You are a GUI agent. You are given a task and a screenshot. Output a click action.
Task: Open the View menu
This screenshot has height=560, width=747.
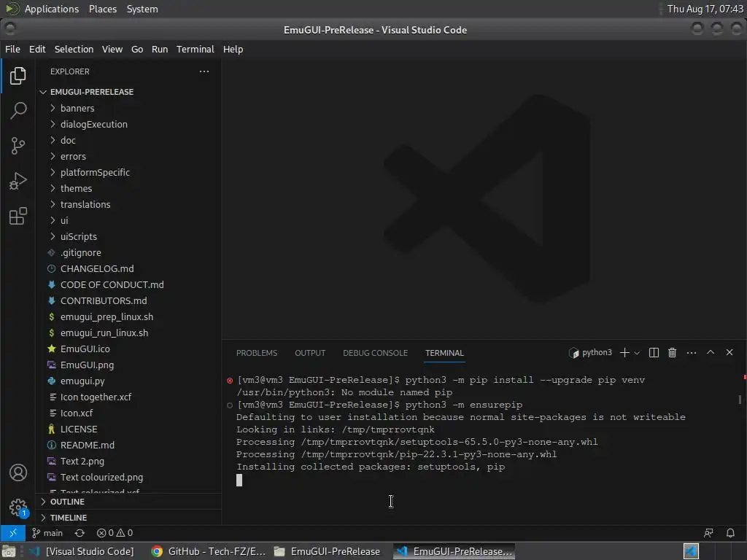(x=112, y=49)
